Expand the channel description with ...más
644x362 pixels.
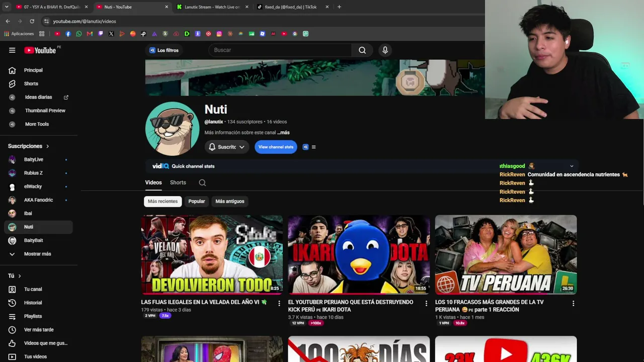click(x=283, y=133)
